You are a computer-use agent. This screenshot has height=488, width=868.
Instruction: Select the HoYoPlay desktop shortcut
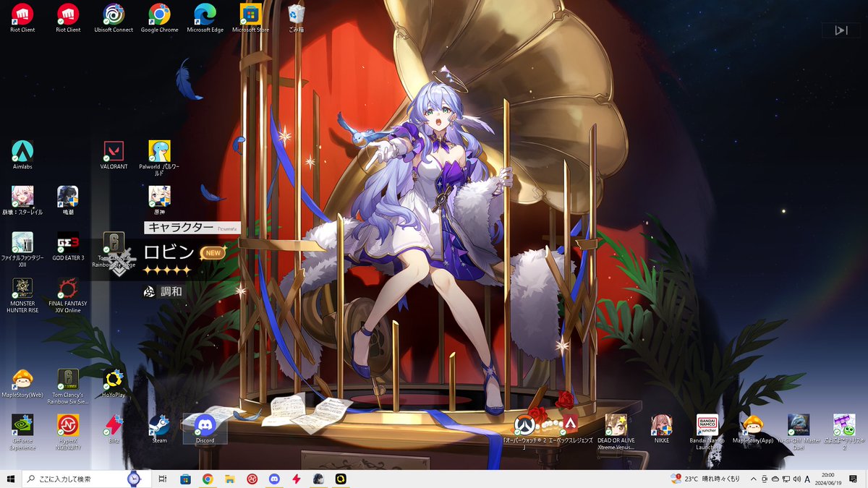[x=114, y=383]
